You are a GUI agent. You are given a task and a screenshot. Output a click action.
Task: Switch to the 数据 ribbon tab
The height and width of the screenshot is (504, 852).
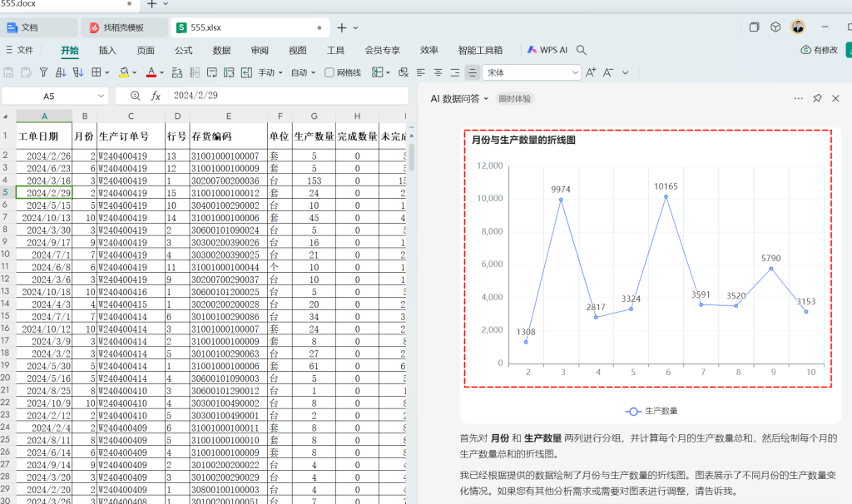[221, 50]
